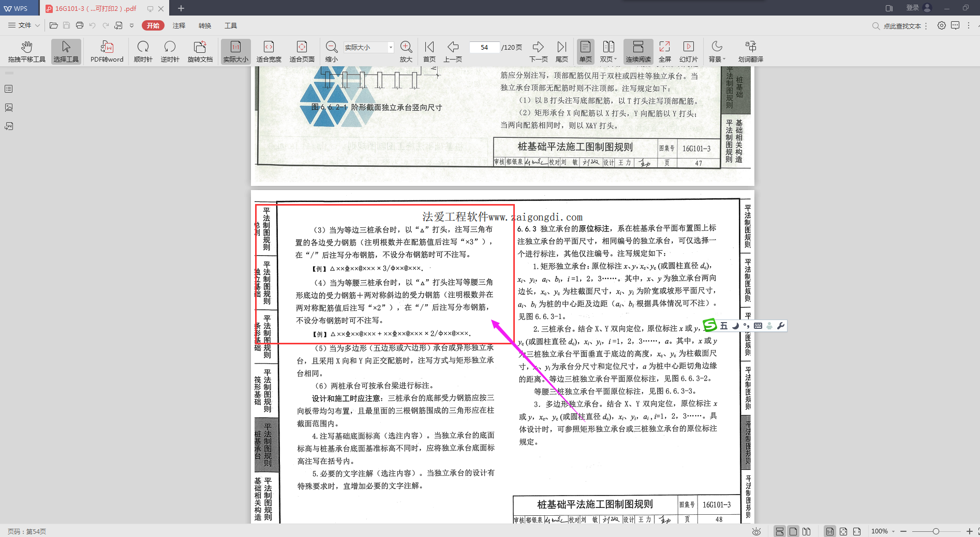
Task: Click the save disk icon
Action: (x=66, y=25)
